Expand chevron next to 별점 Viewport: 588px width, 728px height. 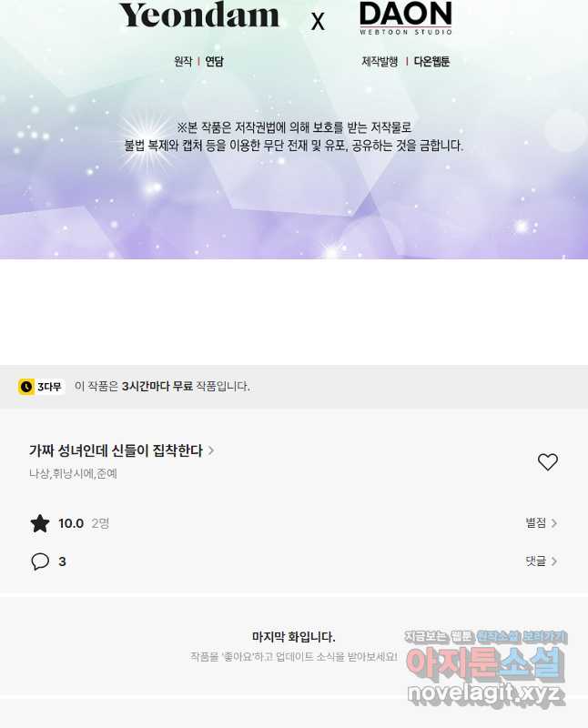point(554,523)
